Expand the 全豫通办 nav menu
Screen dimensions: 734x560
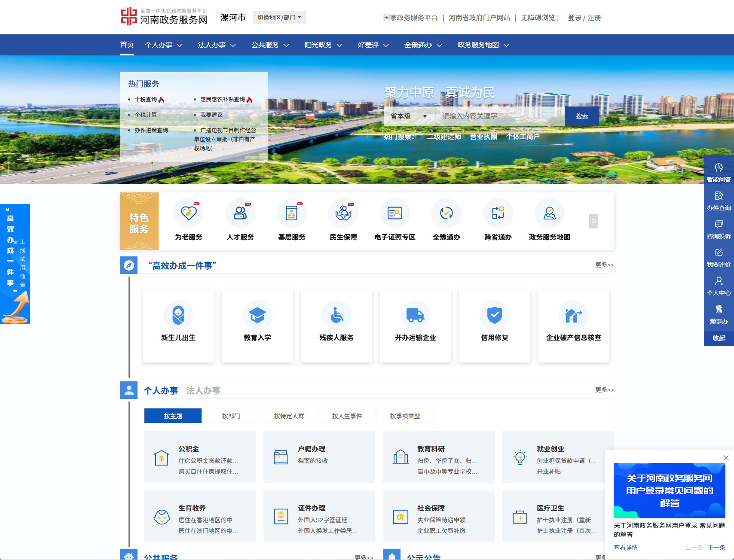(423, 45)
